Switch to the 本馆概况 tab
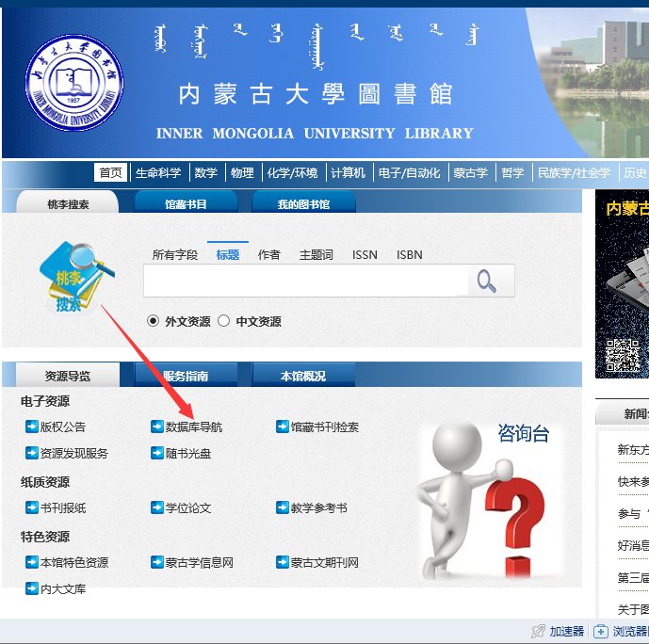 pyautogui.click(x=303, y=375)
